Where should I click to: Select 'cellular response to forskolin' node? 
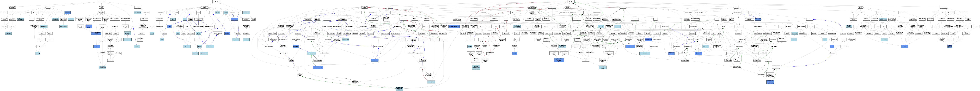[885, 40]
